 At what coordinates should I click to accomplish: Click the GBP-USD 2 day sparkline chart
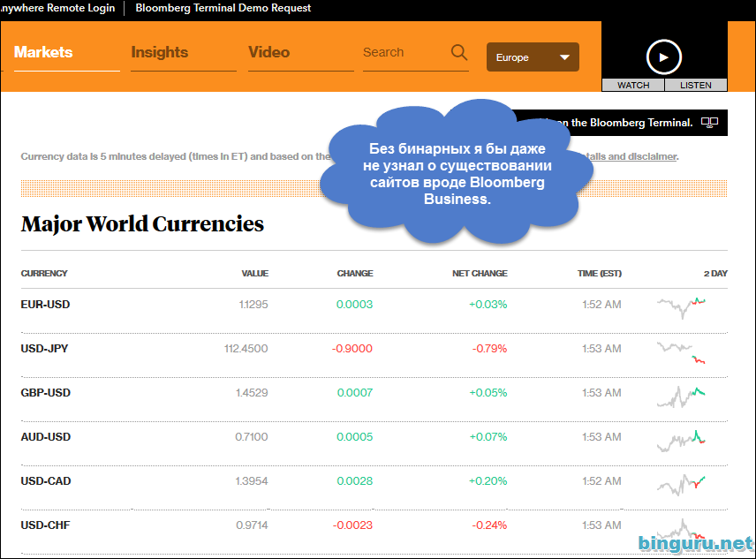(681, 397)
